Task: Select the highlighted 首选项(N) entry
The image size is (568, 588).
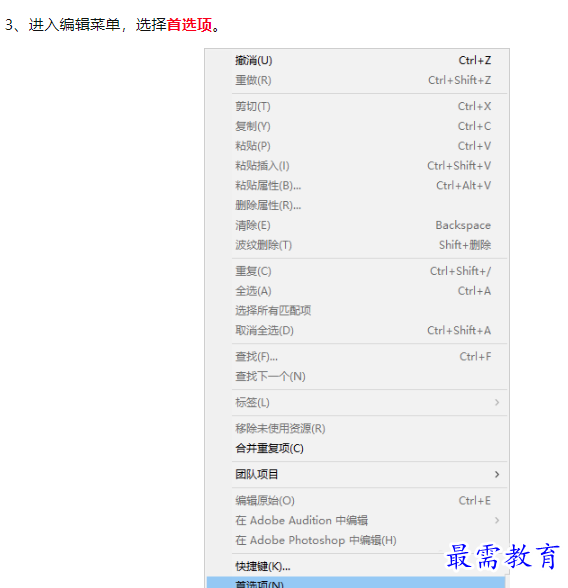Action: coord(356,583)
